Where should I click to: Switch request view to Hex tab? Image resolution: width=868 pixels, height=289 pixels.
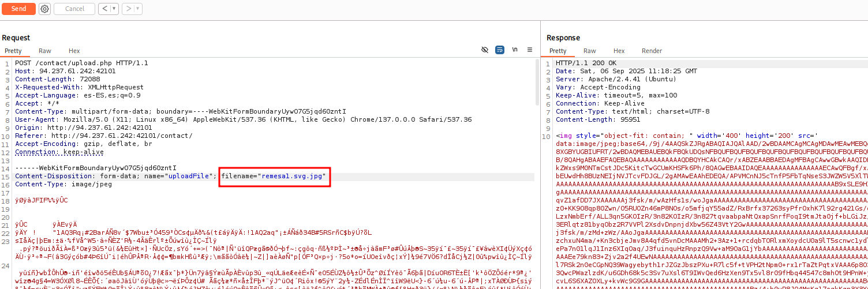pos(74,51)
